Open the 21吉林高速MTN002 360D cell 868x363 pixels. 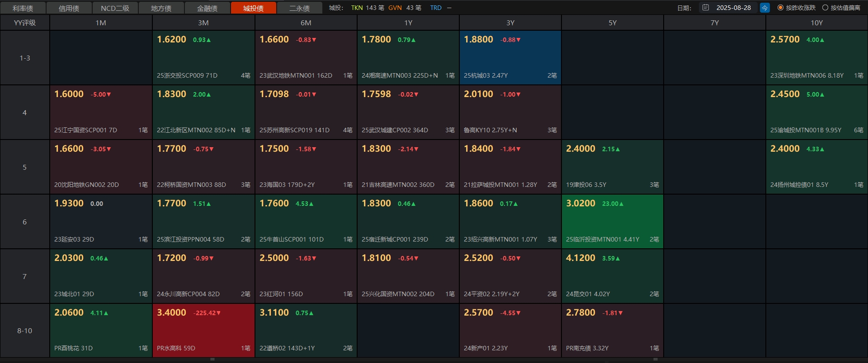[408, 167]
